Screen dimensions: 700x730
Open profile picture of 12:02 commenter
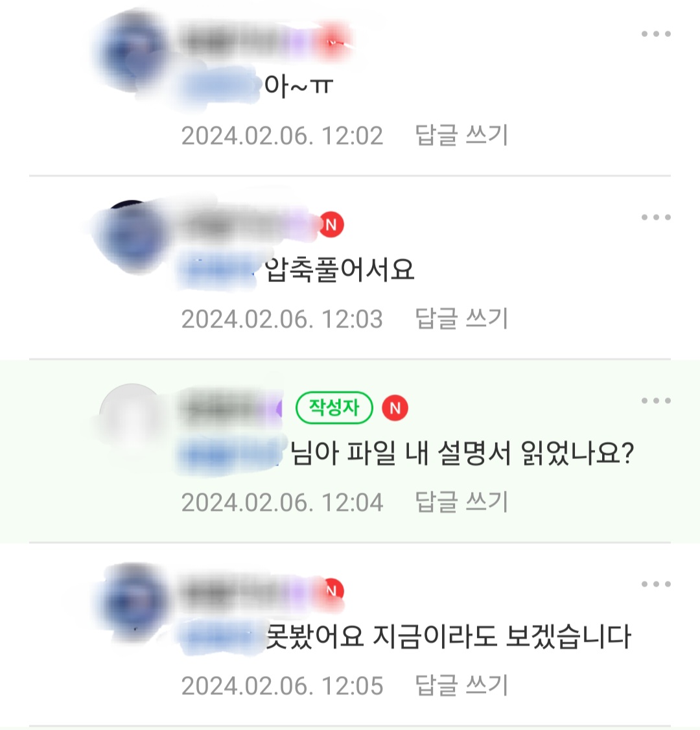(x=133, y=51)
